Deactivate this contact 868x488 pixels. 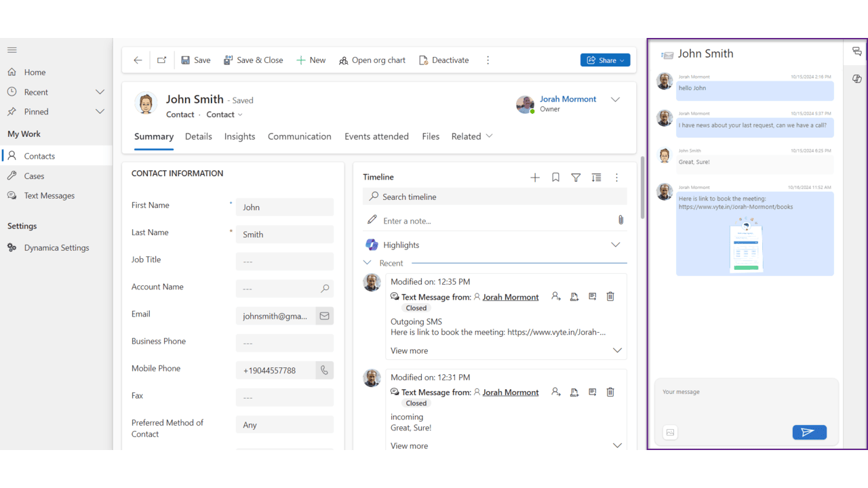444,60
